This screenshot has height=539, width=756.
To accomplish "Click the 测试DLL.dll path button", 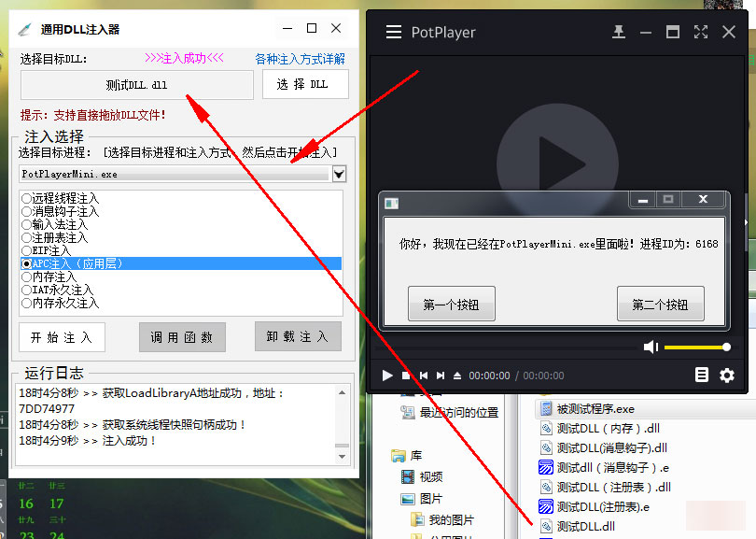I will click(x=137, y=85).
